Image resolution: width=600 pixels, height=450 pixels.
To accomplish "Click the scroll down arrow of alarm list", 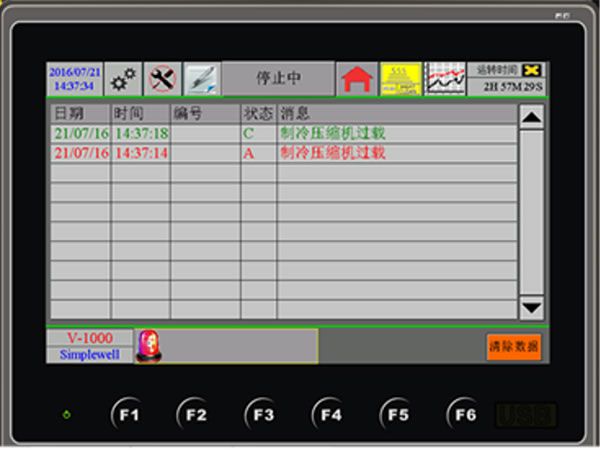I will pos(532,308).
